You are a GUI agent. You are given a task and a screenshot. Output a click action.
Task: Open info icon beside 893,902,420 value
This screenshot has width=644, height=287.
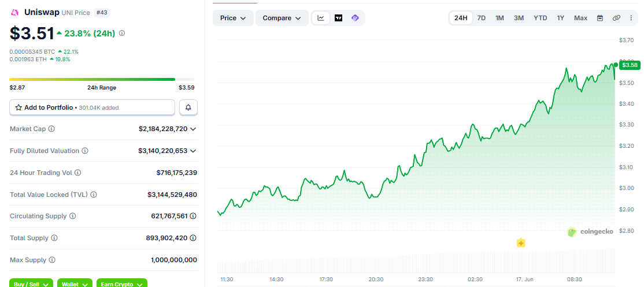tap(193, 238)
